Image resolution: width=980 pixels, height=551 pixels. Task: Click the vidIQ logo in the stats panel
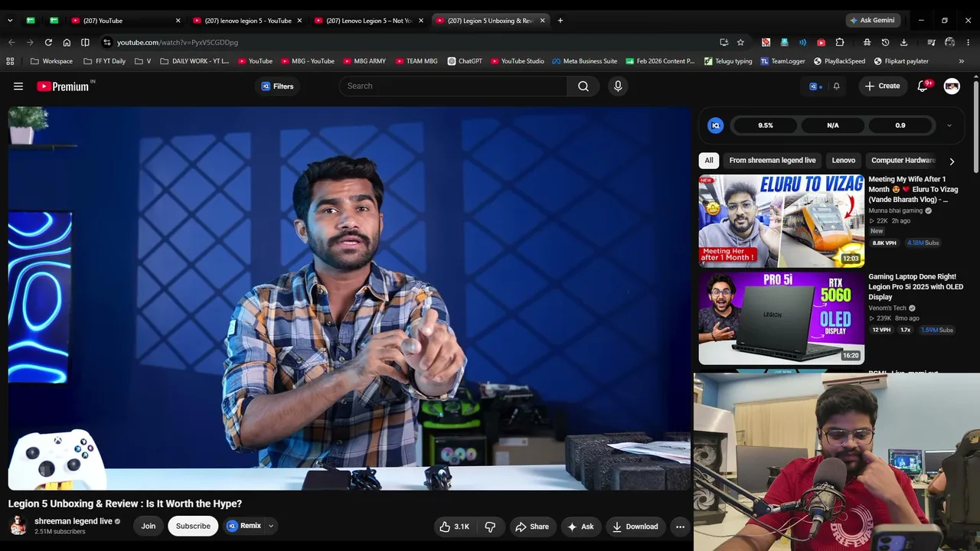click(715, 126)
